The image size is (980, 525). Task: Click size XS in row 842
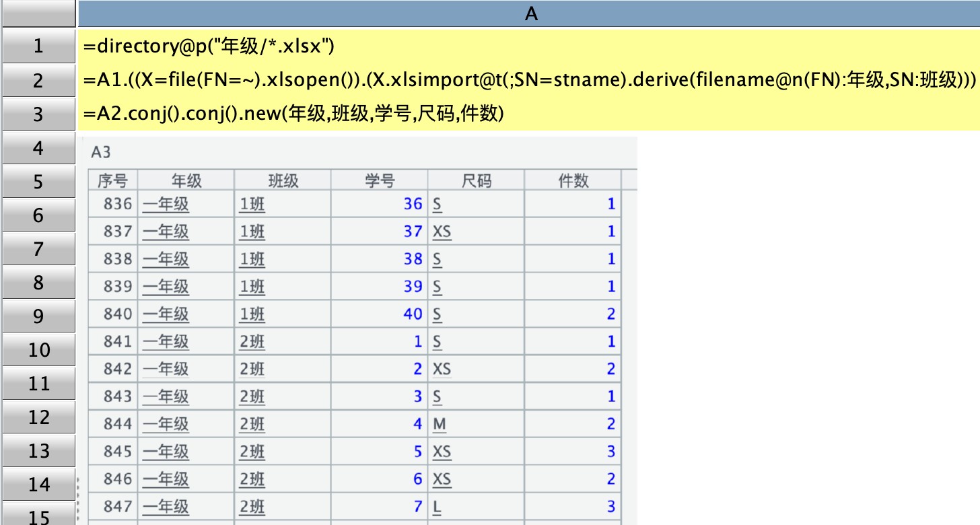pyautogui.click(x=442, y=369)
